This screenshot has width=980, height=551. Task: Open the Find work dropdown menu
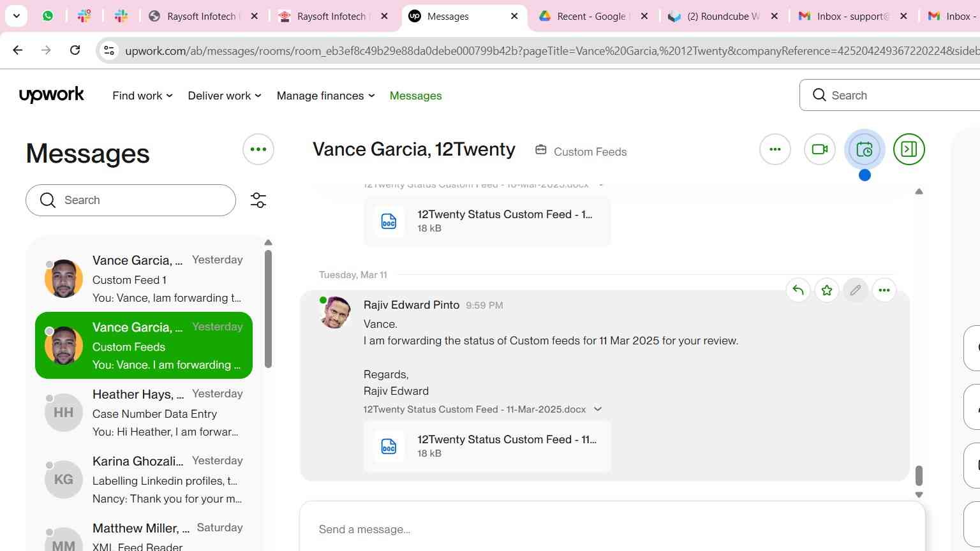point(142,96)
